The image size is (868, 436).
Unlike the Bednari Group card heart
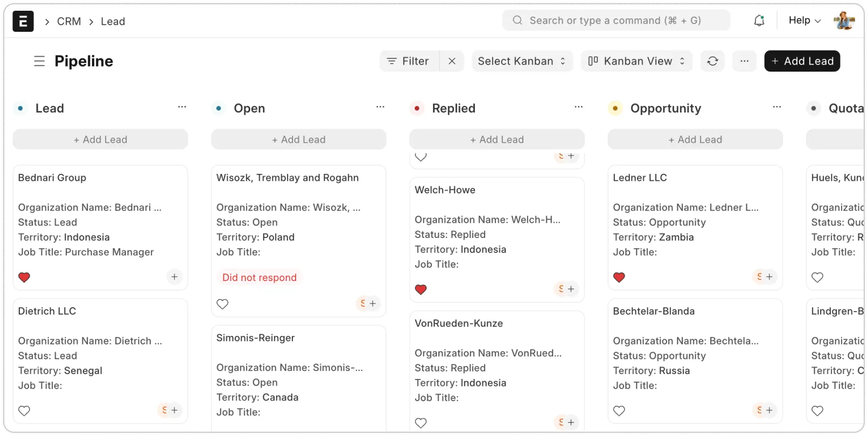(x=24, y=277)
